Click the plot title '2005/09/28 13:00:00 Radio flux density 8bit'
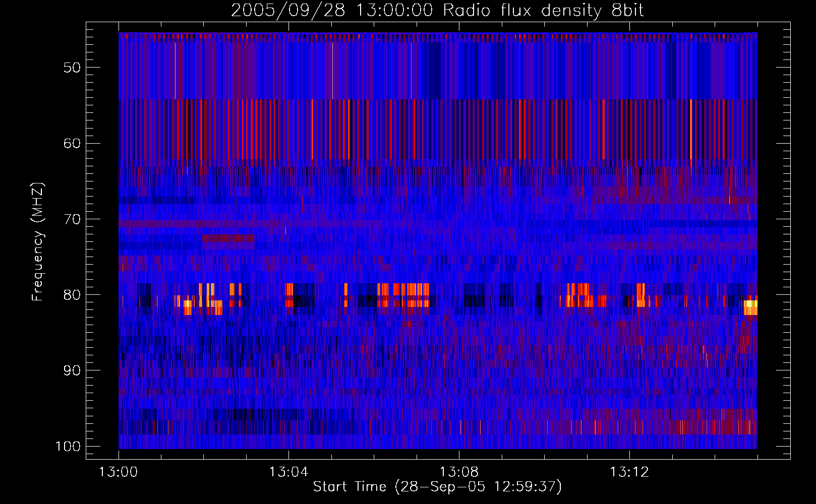This screenshot has width=816, height=504. [438, 10]
